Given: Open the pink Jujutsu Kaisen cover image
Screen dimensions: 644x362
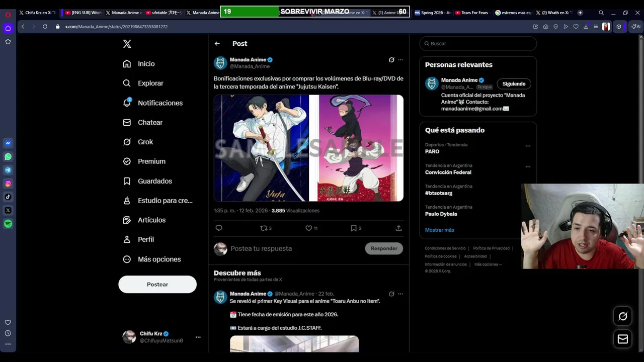Looking at the screenshot, I should click(x=356, y=148).
